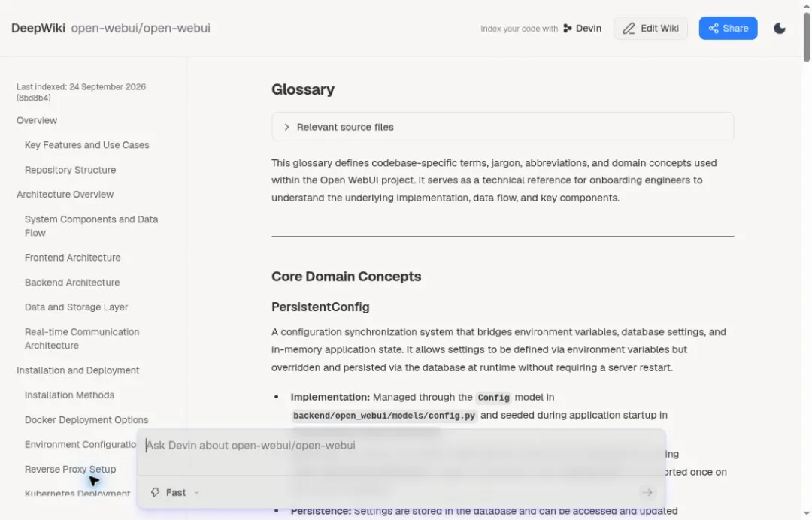Screen dimensions: 812x520
Task: Toggle dark mode with the moon icon
Action: tap(780, 28)
